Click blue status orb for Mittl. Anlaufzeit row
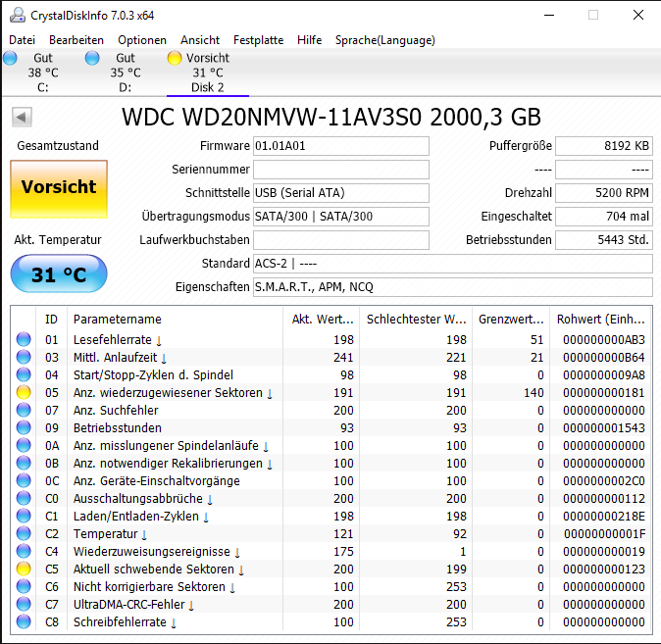This screenshot has height=644, width=661. (24, 357)
